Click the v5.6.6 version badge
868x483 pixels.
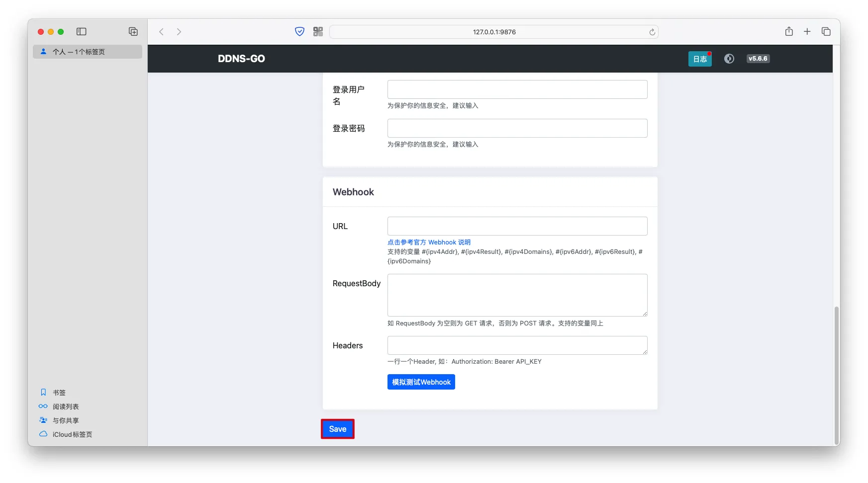[x=758, y=59]
